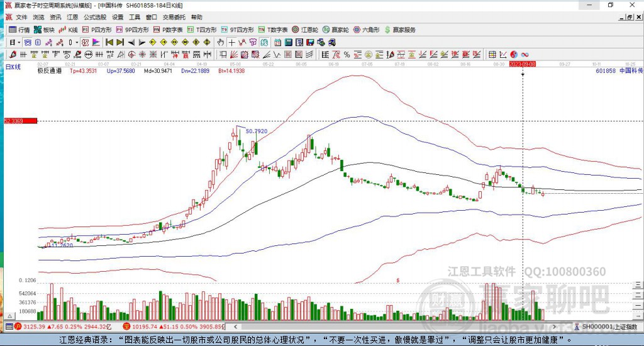Click the Md=30.9471 value
Viewport: 644px width, 346px height.
(158, 71)
